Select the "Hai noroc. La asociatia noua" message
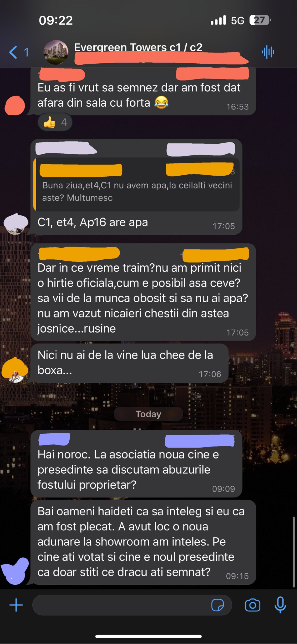The height and width of the screenshot is (644, 297). pos(136,463)
